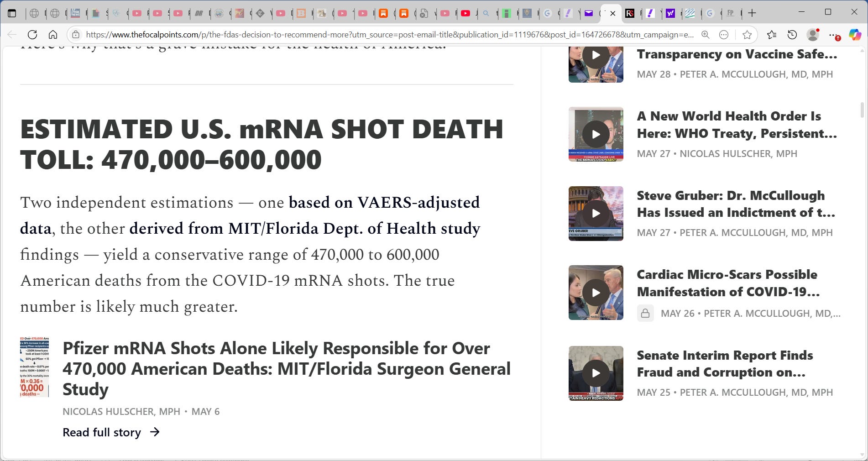Click the 'ESTIMATED U.S. mRNA SHOT DEATH TOLL' heading
Viewport: 868px width, 461px height.
point(262,144)
